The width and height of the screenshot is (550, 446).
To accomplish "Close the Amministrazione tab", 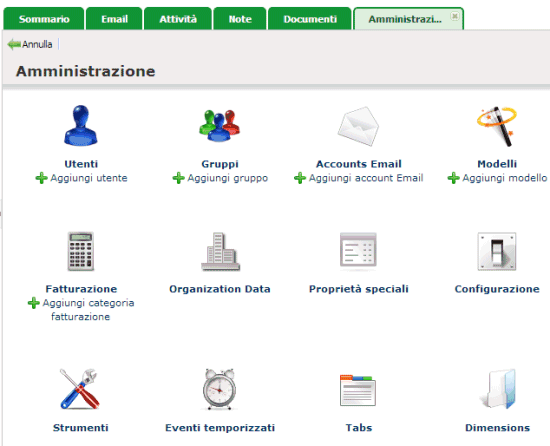I will click(x=455, y=16).
